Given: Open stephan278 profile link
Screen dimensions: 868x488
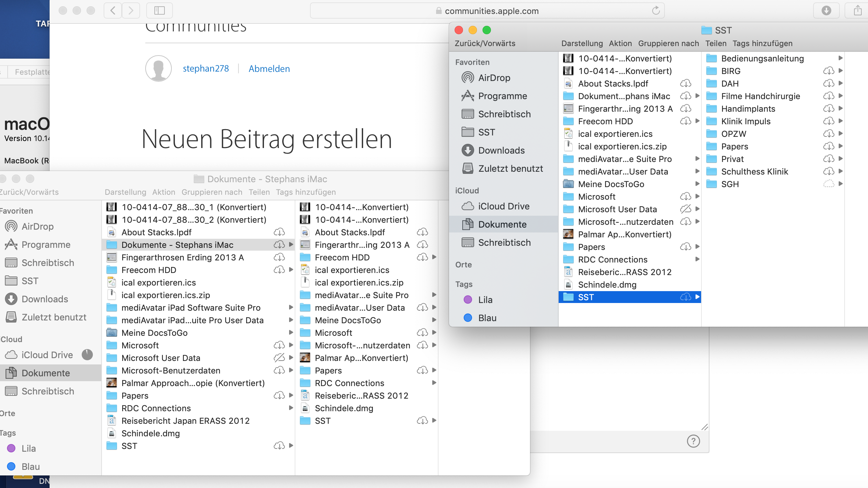Looking at the screenshot, I should point(206,69).
